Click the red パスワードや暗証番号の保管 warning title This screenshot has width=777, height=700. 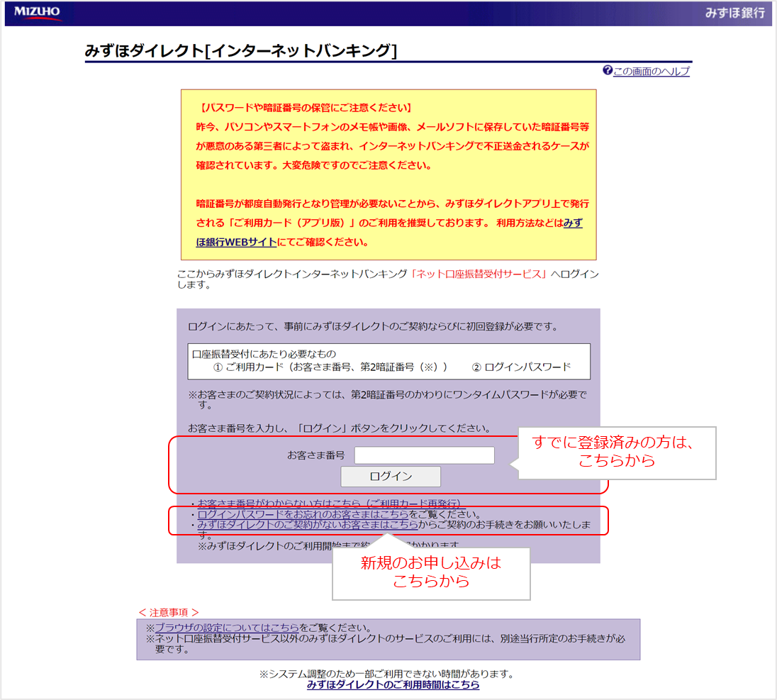306,108
